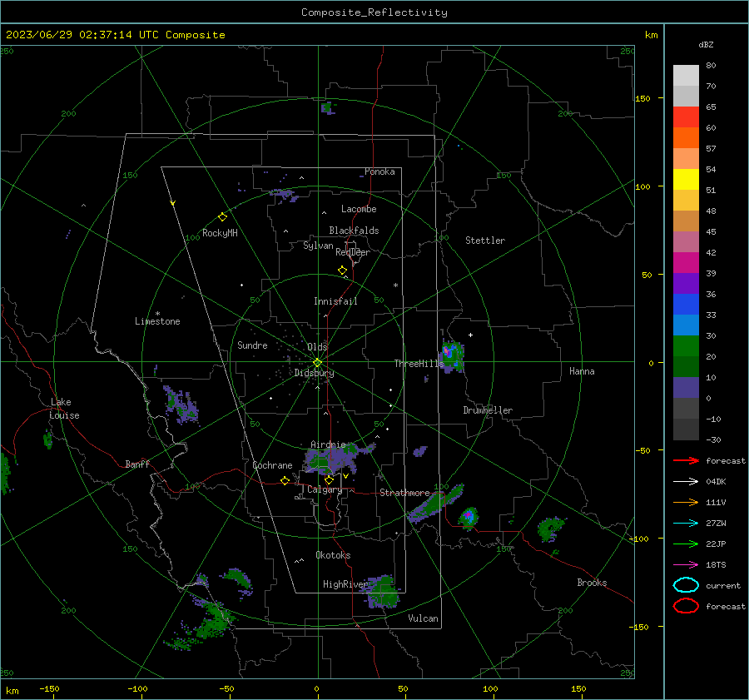This screenshot has width=749, height=700.
Task: Select the bright green 30 dBZ swatch
Action: 686,345
